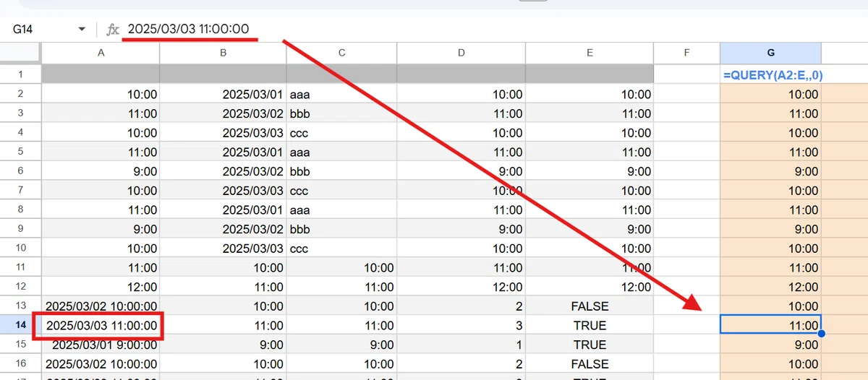Image resolution: width=868 pixels, height=380 pixels.
Task: Click cell D15 containing the number 1
Action: 461,345
